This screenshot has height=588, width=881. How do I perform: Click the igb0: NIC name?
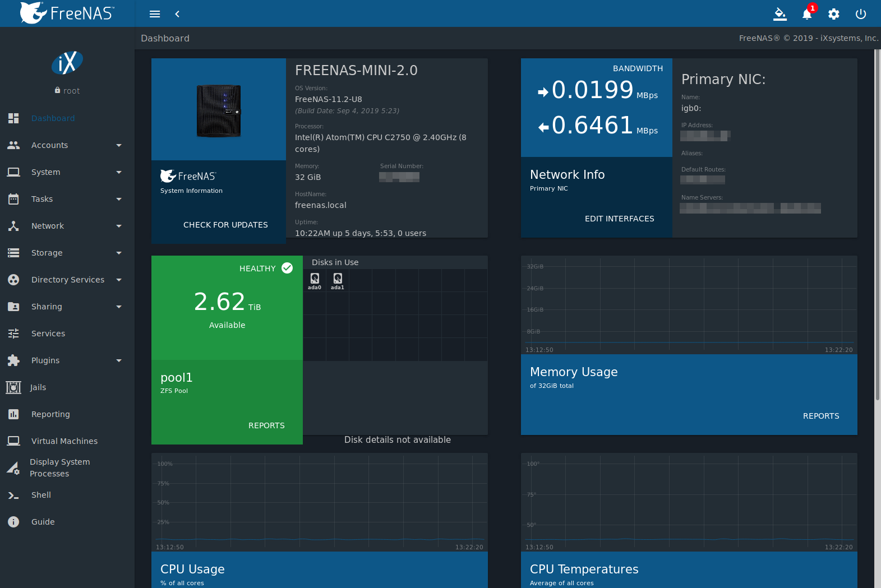click(691, 108)
